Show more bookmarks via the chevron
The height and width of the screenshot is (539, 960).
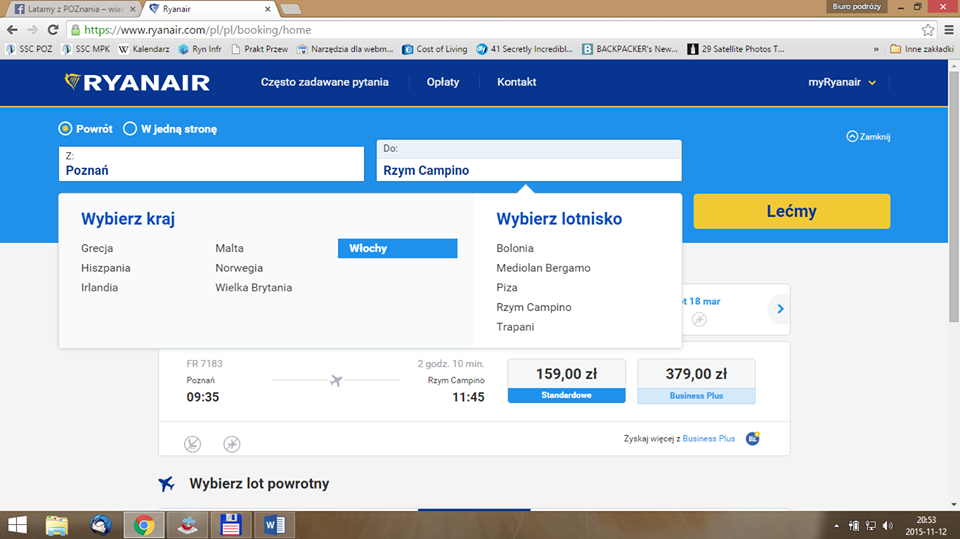pyautogui.click(x=876, y=49)
